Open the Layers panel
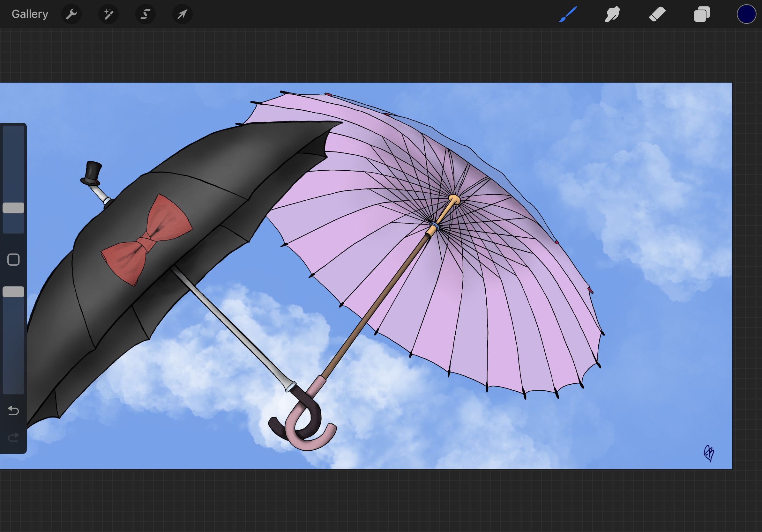This screenshot has height=532, width=762. [702, 14]
